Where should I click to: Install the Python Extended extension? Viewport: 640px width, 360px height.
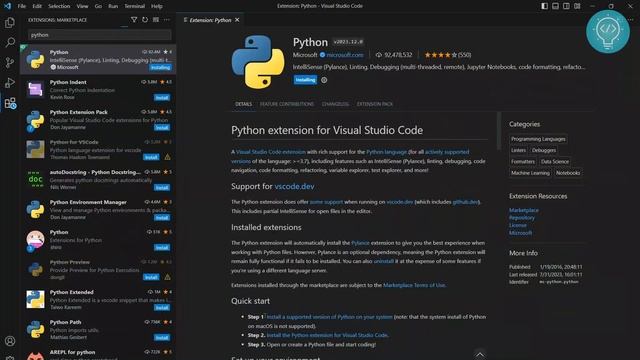click(162, 307)
